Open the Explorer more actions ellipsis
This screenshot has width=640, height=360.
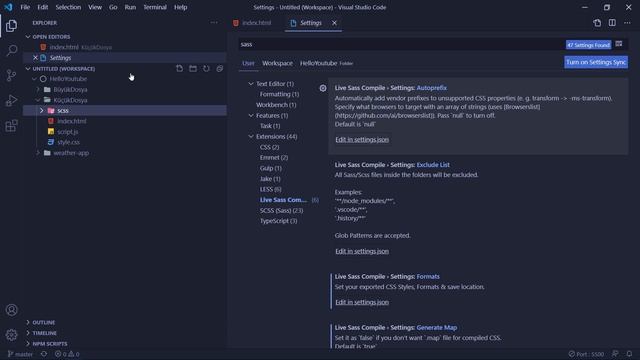coord(214,23)
